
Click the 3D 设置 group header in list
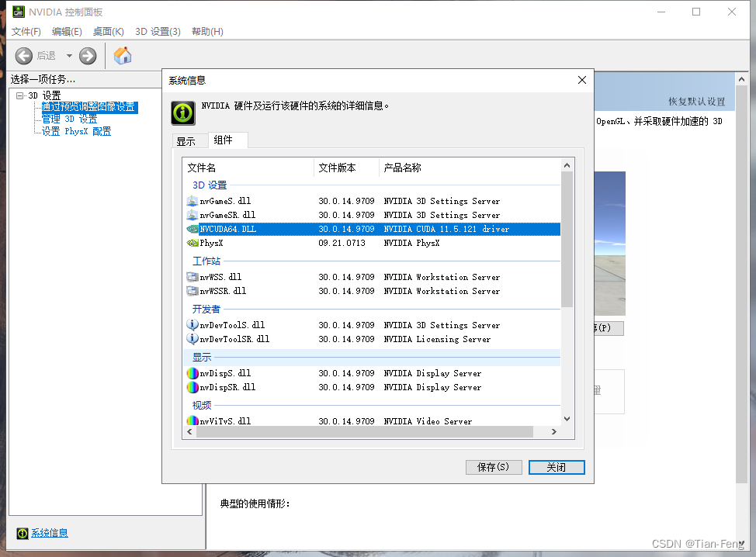(210, 185)
